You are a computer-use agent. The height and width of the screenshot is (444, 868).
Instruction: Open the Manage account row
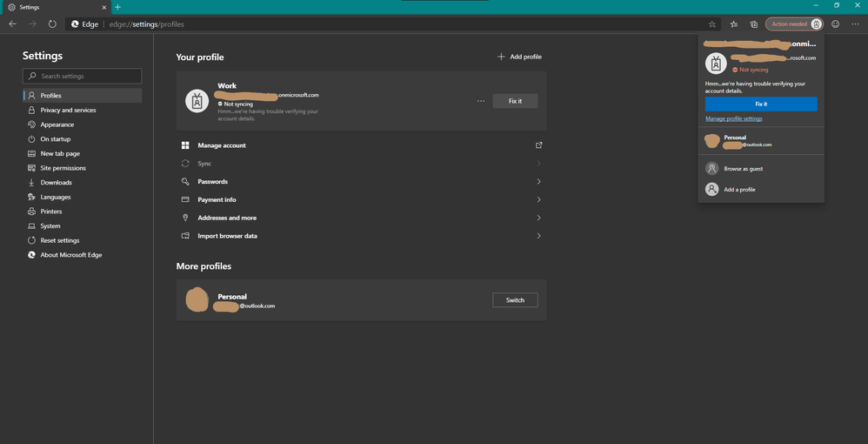[x=362, y=145]
